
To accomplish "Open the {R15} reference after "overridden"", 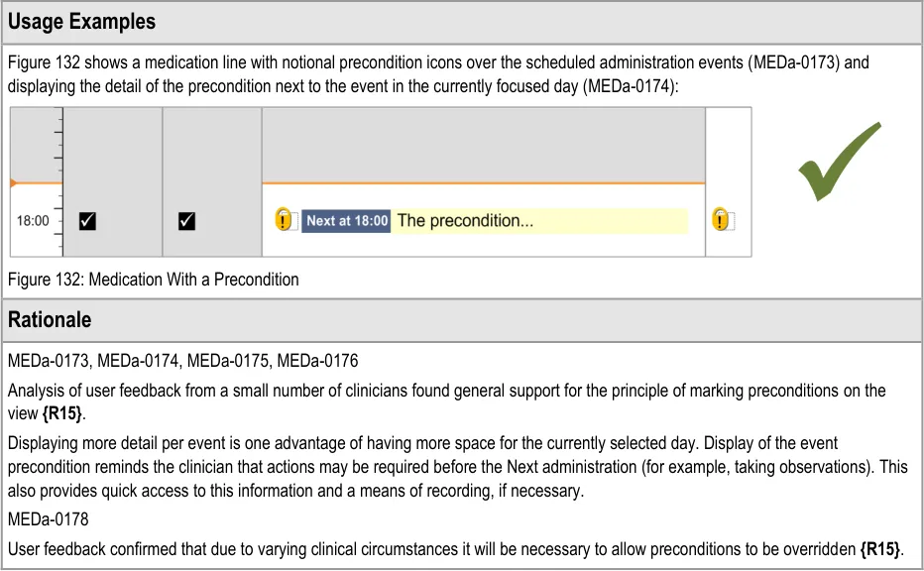I will click(881, 549).
